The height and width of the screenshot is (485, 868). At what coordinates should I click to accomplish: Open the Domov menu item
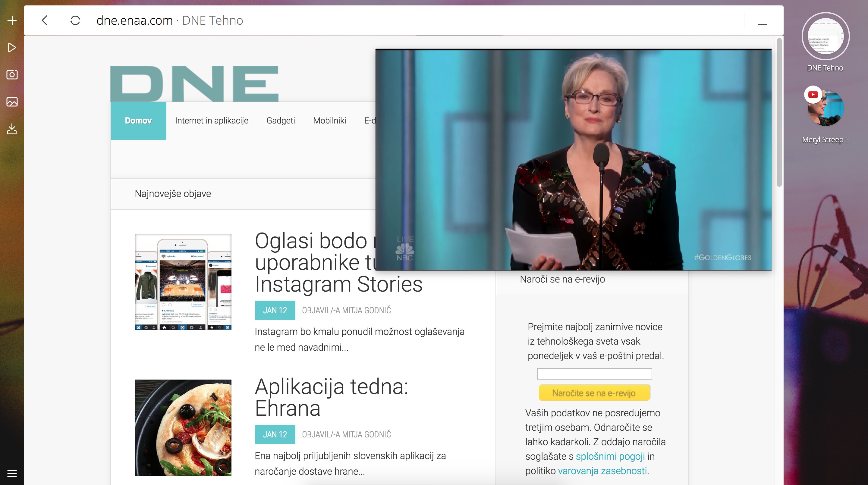(139, 120)
